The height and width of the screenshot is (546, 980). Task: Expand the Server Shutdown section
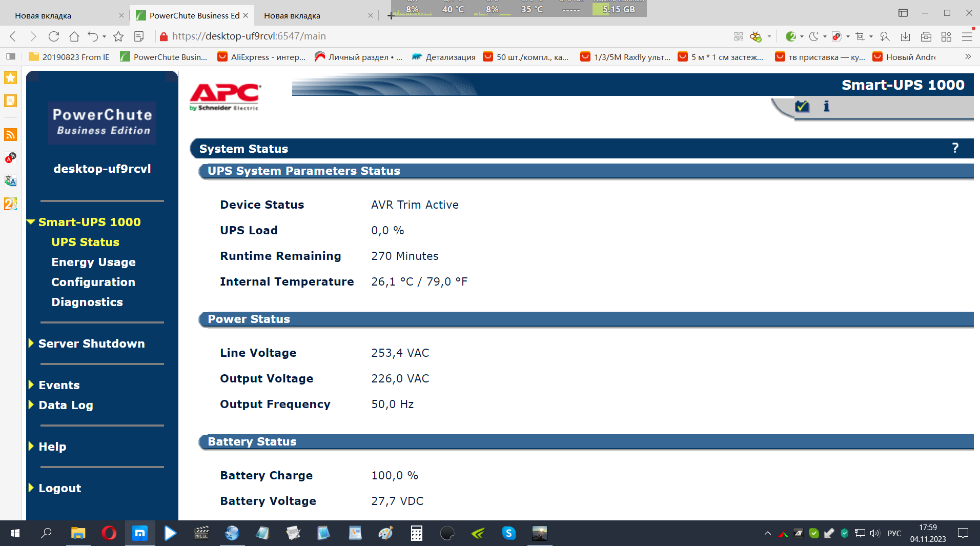pyautogui.click(x=31, y=343)
